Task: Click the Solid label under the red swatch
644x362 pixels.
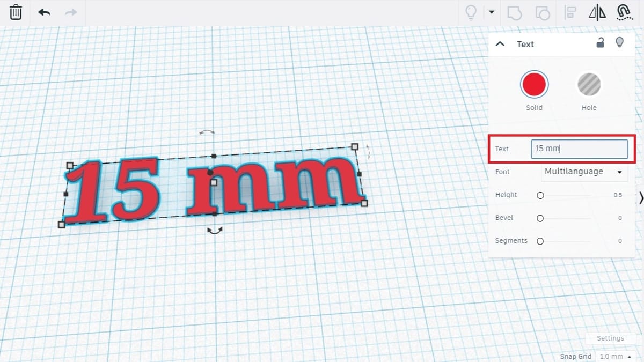Action: (534, 108)
